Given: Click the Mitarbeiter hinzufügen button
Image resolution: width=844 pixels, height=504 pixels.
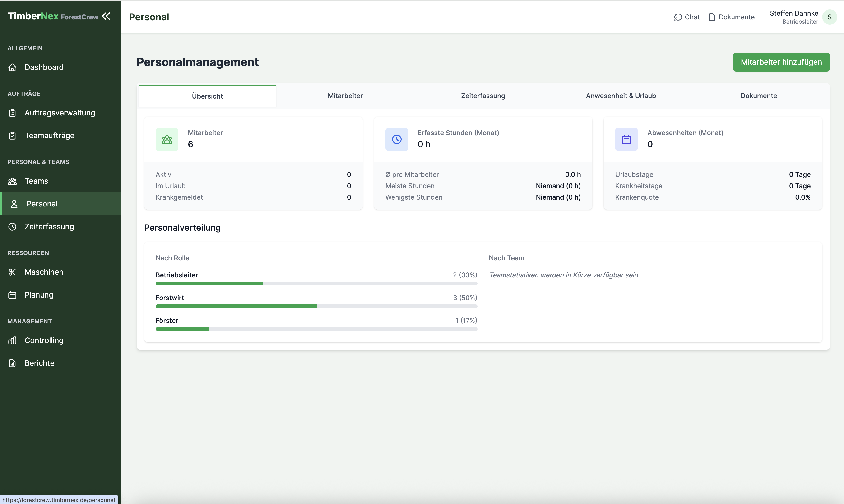Looking at the screenshot, I should [781, 62].
